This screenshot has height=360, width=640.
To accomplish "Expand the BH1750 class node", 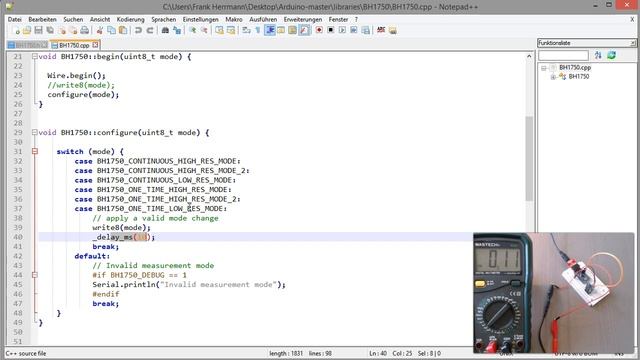I will coord(553,77).
